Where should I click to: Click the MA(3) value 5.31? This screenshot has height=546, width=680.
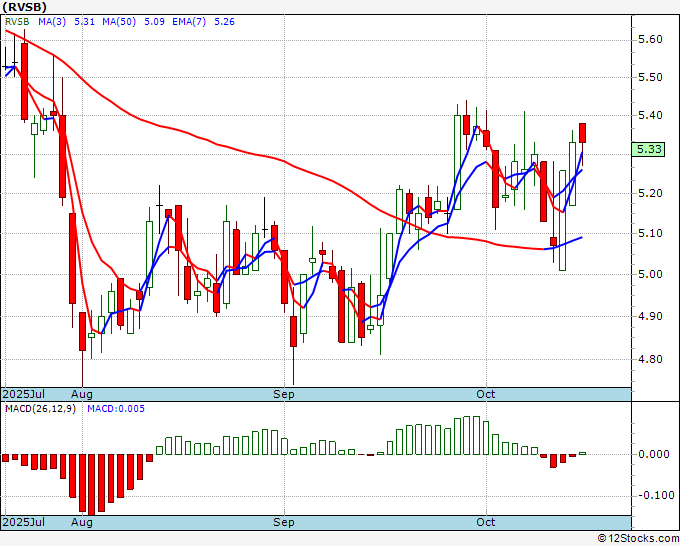tap(85, 22)
